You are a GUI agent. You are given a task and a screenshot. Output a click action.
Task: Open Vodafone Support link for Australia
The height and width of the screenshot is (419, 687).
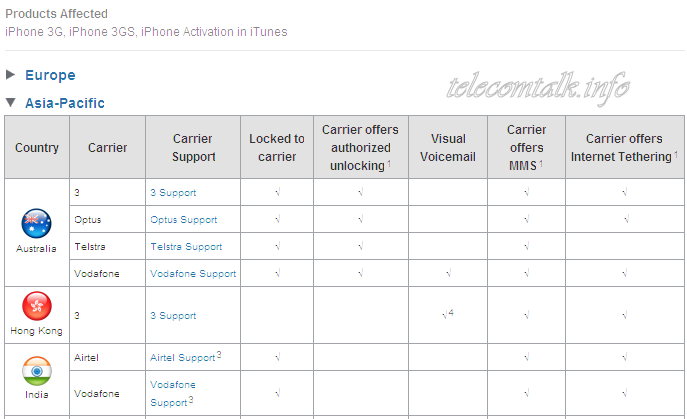pyautogui.click(x=193, y=273)
